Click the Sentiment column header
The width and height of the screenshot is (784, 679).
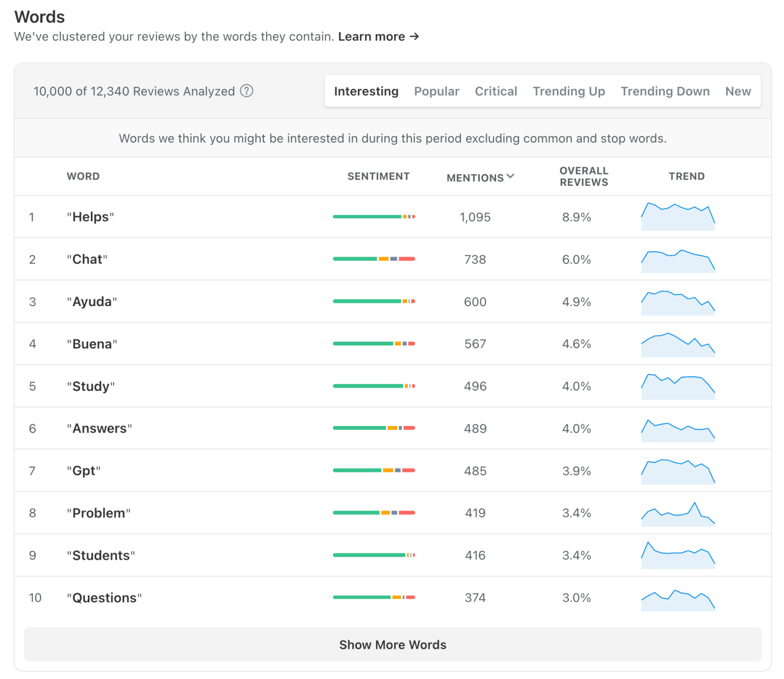(379, 176)
